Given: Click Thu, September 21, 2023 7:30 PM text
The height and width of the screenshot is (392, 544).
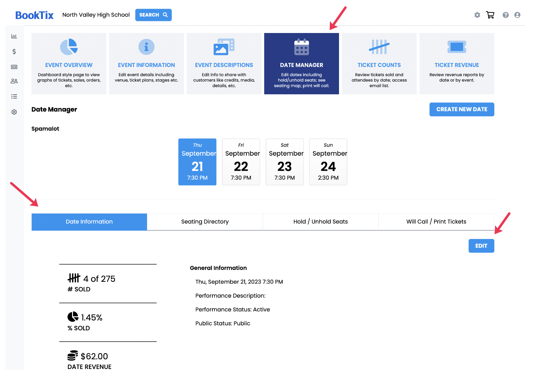Looking at the screenshot, I should click(239, 282).
